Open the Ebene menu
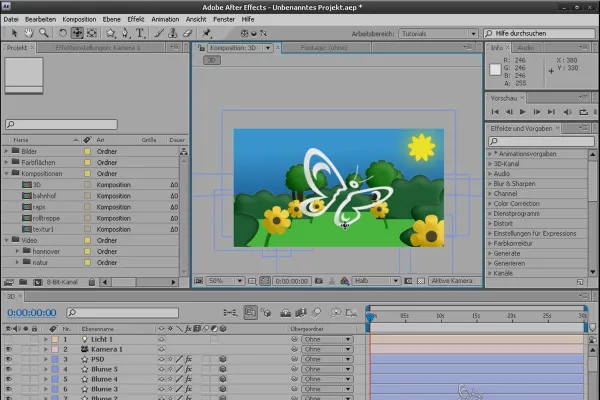600x400 pixels. (x=111, y=19)
